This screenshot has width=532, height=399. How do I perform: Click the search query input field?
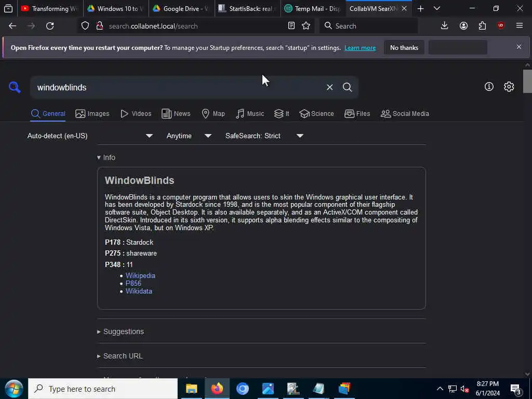click(x=178, y=87)
